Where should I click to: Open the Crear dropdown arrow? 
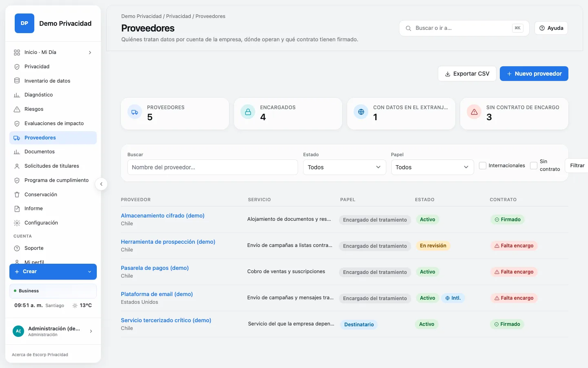click(89, 272)
